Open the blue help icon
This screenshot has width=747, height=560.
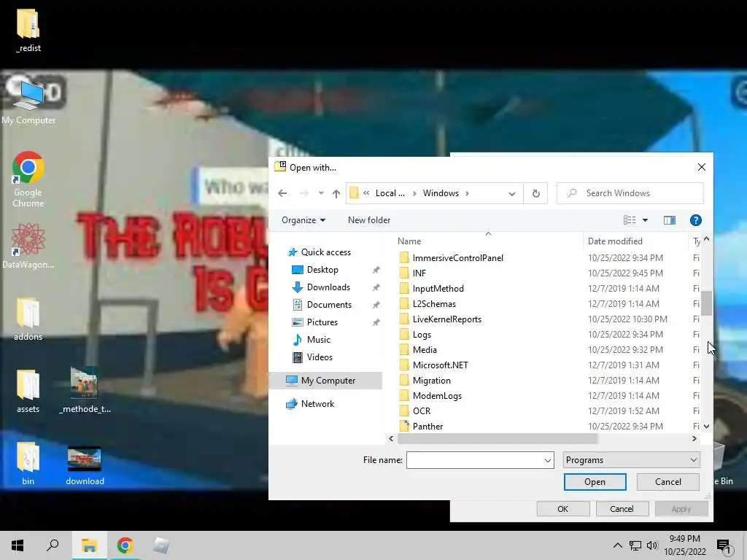click(x=695, y=220)
